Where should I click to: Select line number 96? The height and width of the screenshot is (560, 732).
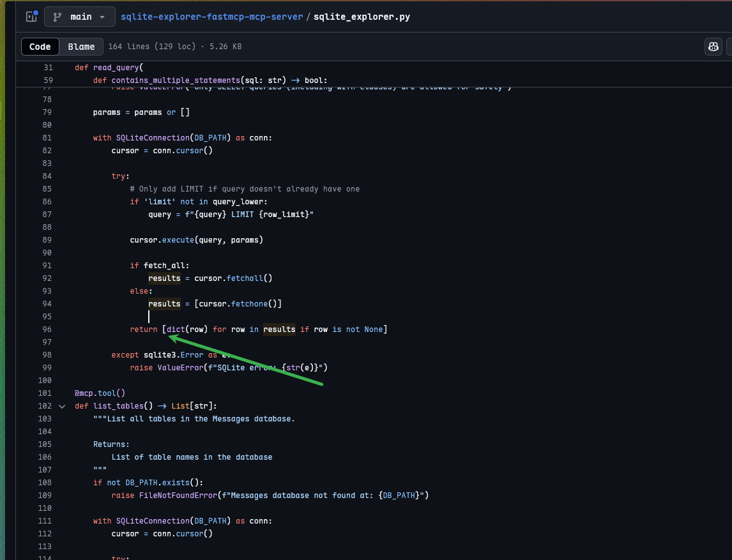click(x=47, y=329)
